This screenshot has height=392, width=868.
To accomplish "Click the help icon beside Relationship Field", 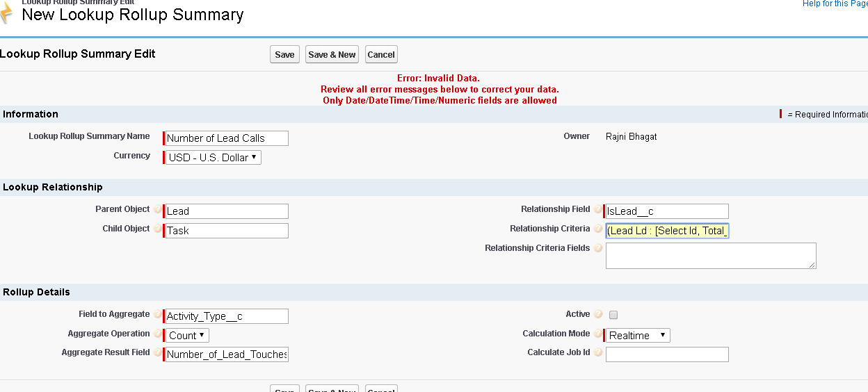I will click(598, 209).
